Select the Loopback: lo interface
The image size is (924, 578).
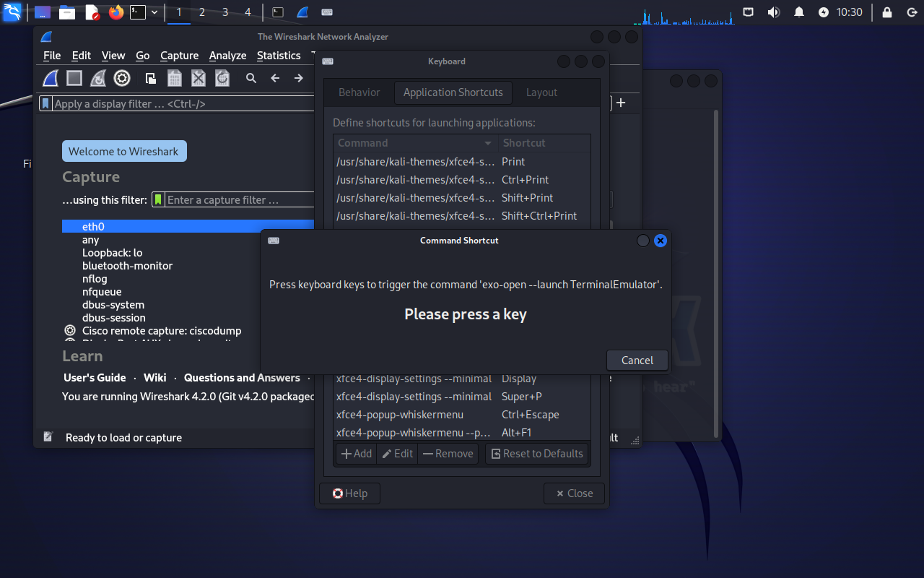click(x=112, y=253)
